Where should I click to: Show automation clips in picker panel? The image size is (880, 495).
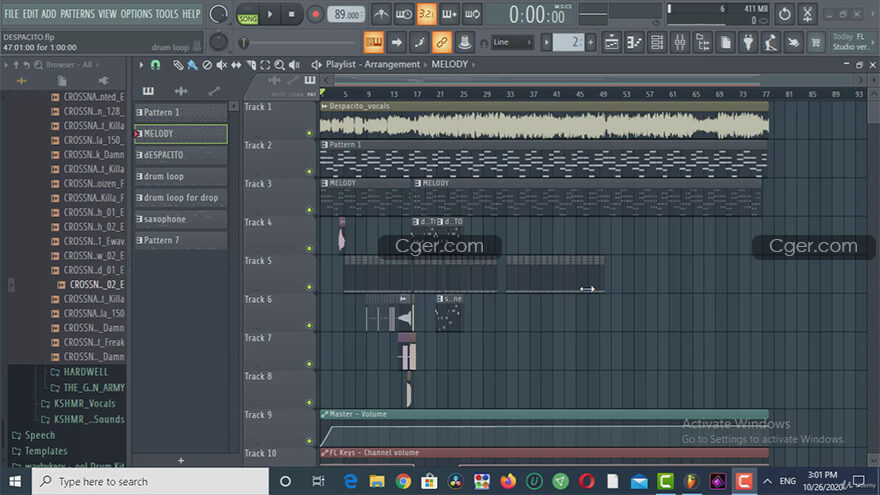click(x=214, y=91)
